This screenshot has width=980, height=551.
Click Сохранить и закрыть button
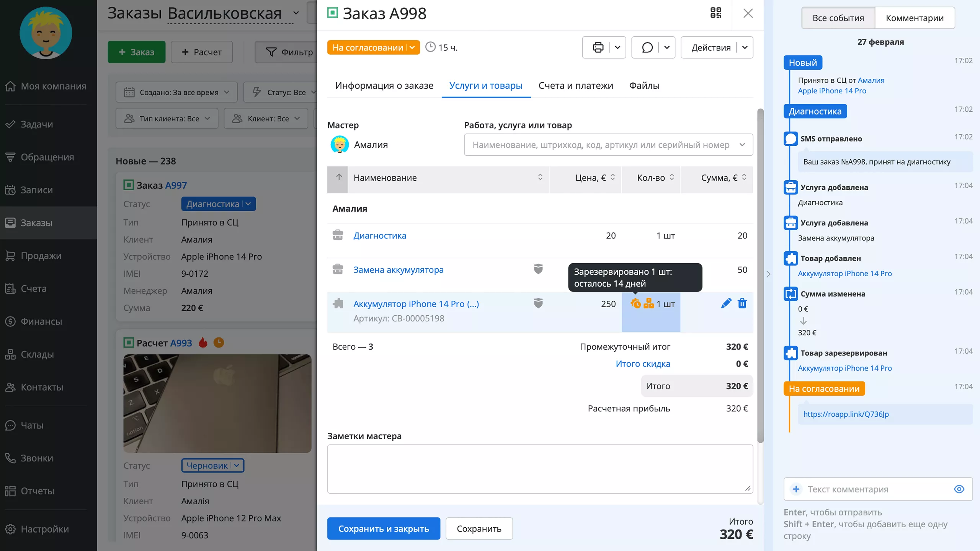click(383, 528)
